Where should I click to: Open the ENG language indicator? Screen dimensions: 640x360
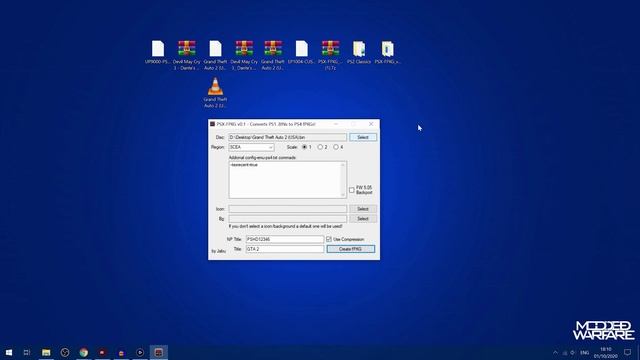(x=584, y=353)
